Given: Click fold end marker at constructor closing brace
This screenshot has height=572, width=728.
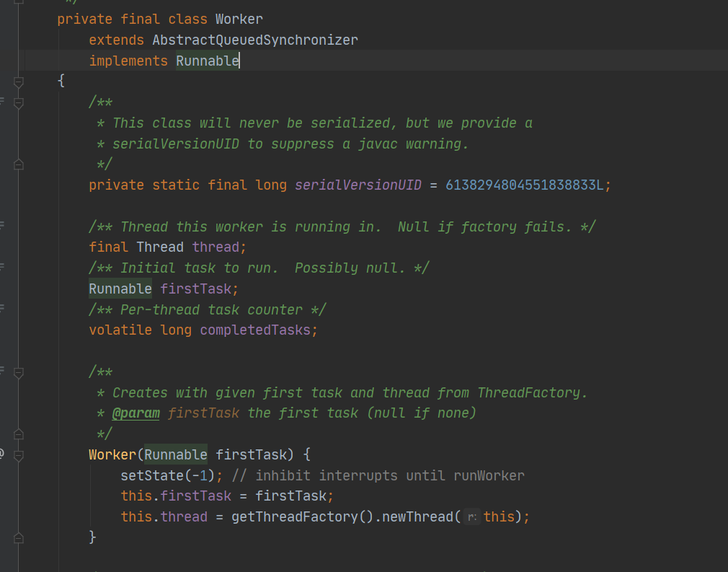Looking at the screenshot, I should 19,537.
